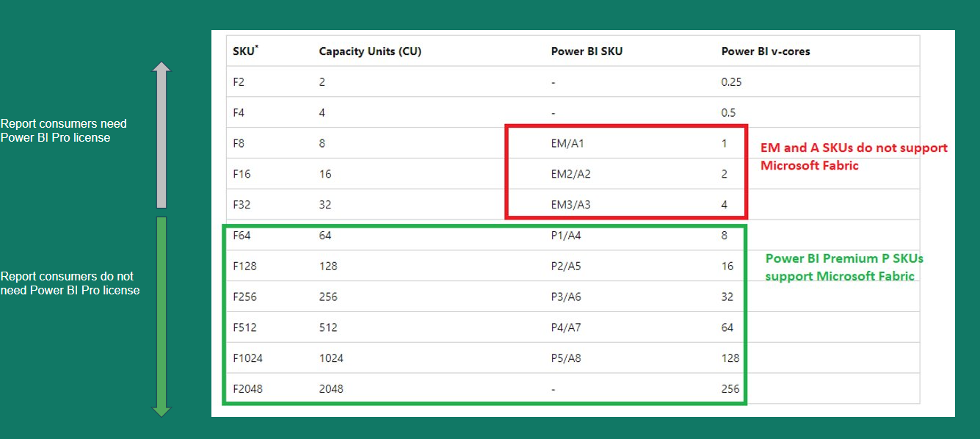Select v-cores value "8" in the F64 row
Screen dimensions: 980x439
tap(724, 236)
